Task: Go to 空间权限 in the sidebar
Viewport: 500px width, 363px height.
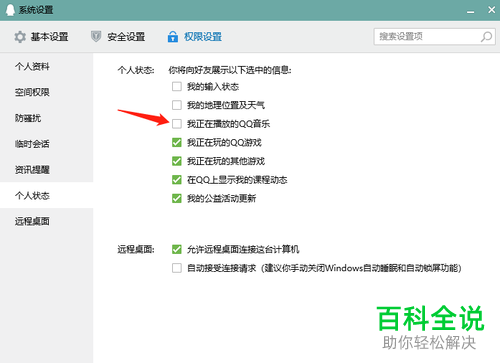Action: click(46, 92)
